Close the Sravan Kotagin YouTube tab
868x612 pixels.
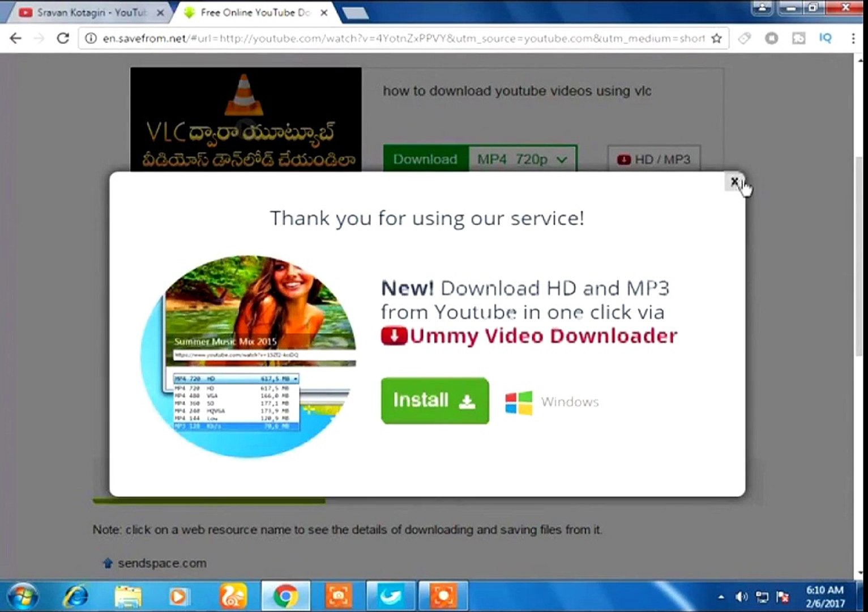pyautogui.click(x=160, y=12)
